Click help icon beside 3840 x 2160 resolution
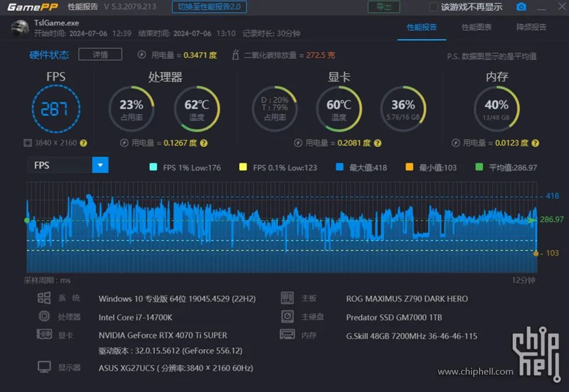Image resolution: width=569 pixels, height=392 pixels. [84, 143]
